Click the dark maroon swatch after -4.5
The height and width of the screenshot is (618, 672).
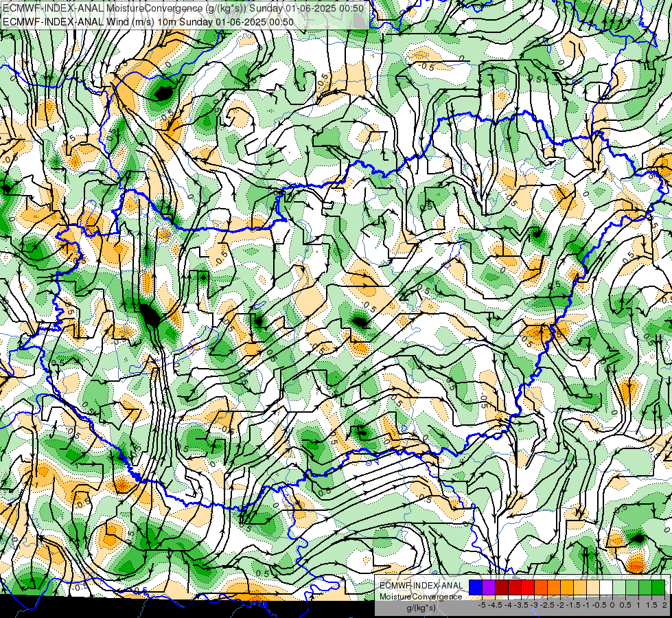502,587
